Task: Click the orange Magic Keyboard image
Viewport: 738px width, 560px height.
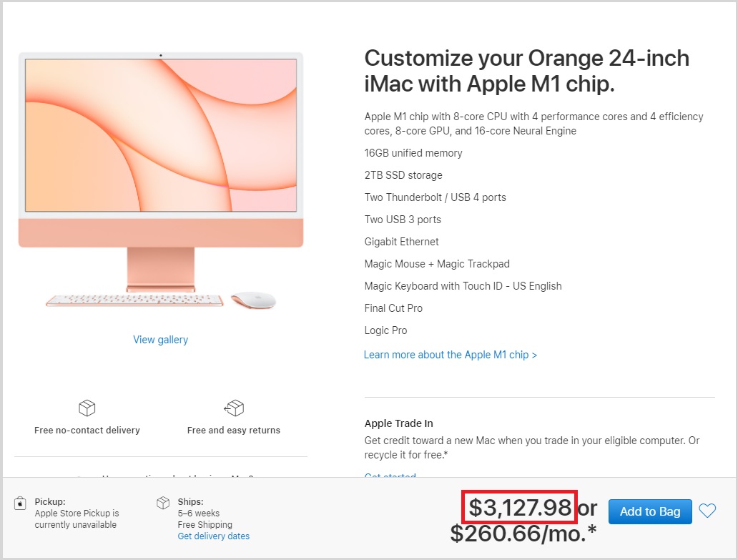Action: [x=134, y=300]
